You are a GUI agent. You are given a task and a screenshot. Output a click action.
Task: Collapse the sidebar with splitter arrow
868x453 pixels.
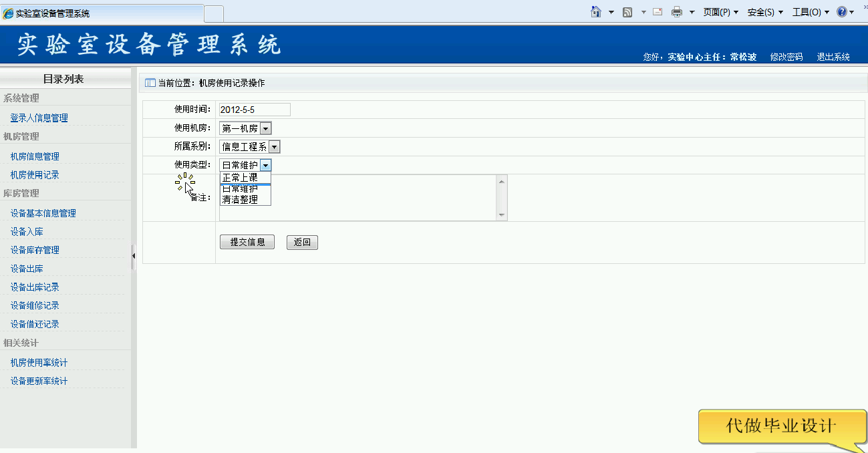[x=134, y=256]
